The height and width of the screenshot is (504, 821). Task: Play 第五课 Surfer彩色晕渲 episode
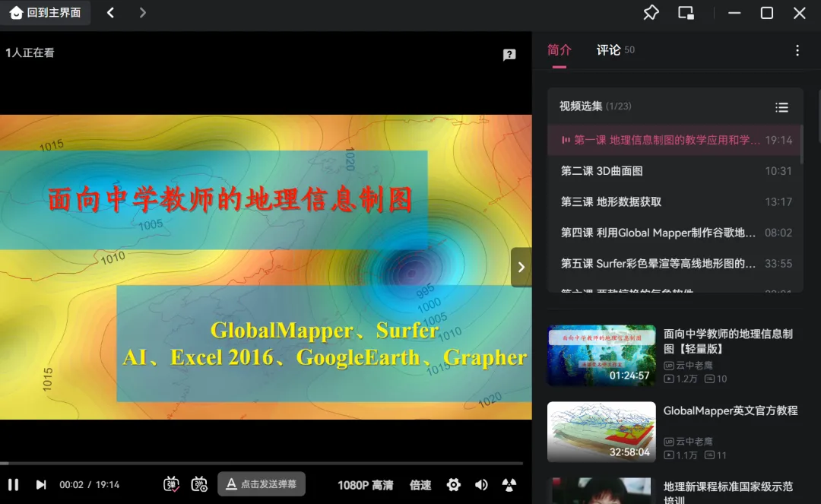674,263
